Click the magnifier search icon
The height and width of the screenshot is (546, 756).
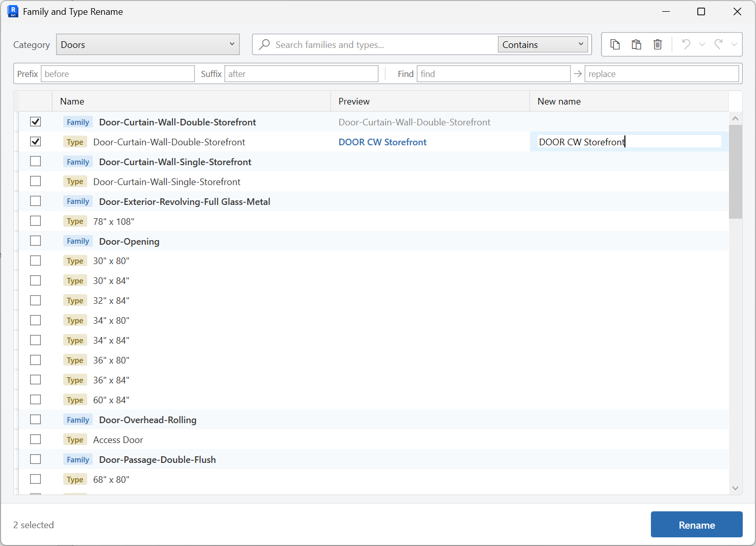pos(264,44)
